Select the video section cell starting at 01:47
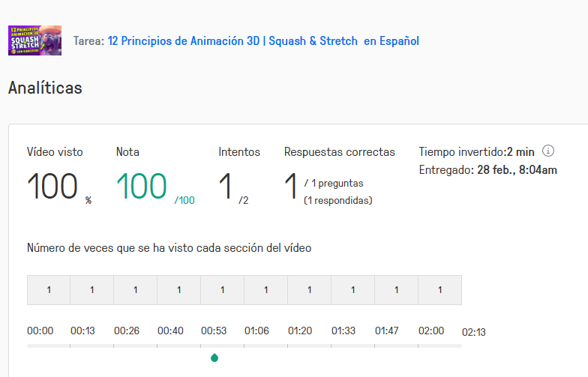Screen dimensions: 588x377 pyautogui.click(x=397, y=290)
